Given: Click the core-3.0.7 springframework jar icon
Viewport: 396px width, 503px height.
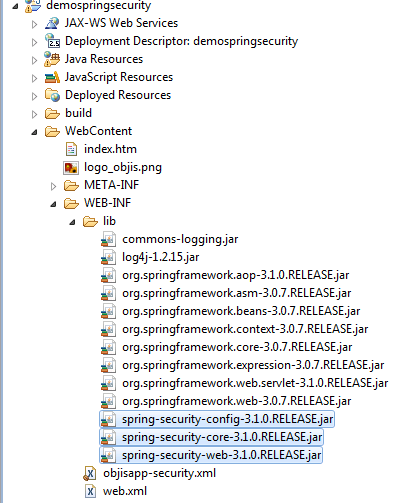Looking at the screenshot, I should pyautogui.click(x=108, y=348).
